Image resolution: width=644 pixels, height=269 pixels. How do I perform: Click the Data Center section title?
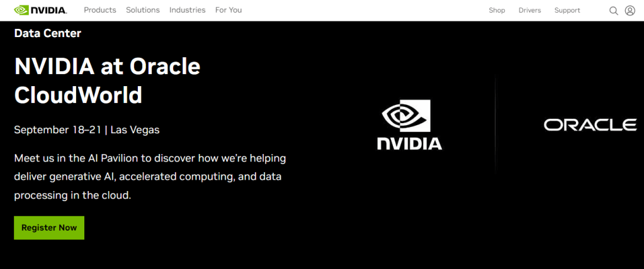click(48, 33)
